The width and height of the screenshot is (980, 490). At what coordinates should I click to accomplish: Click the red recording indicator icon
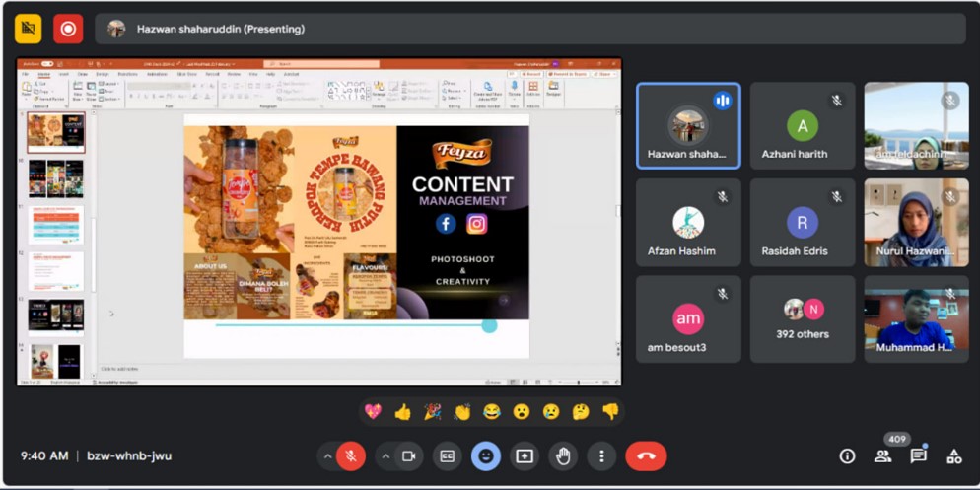click(x=68, y=29)
